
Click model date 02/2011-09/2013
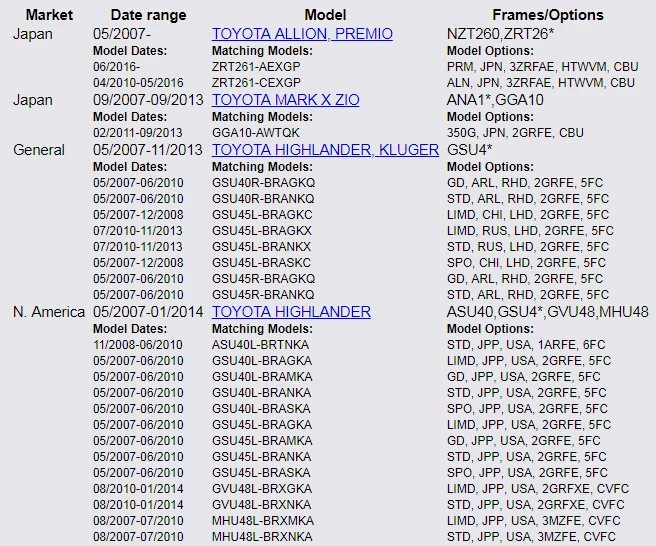138,133
